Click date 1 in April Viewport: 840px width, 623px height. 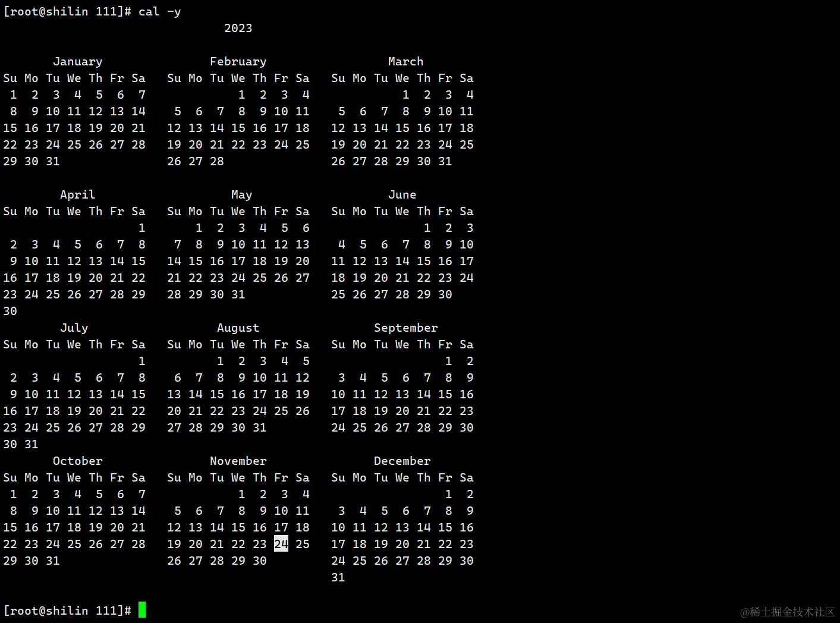click(142, 228)
